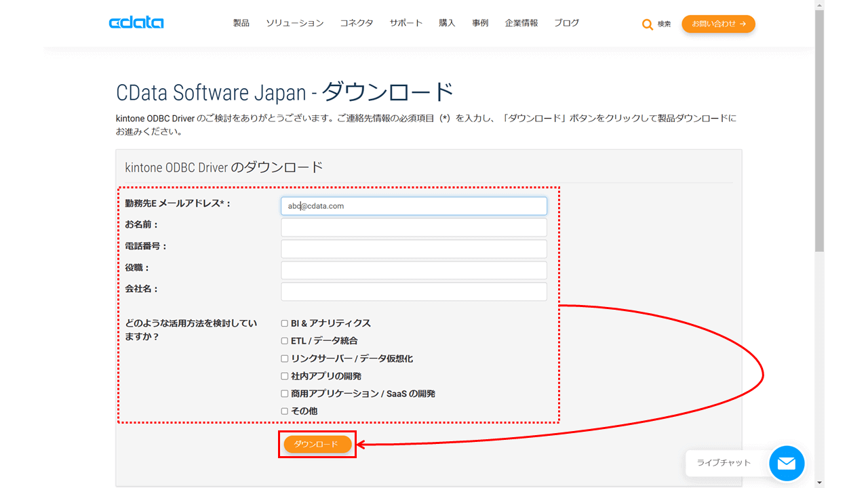Open the コネクタ menu
Image resolution: width=868 pixels, height=488 pixels.
click(x=357, y=23)
